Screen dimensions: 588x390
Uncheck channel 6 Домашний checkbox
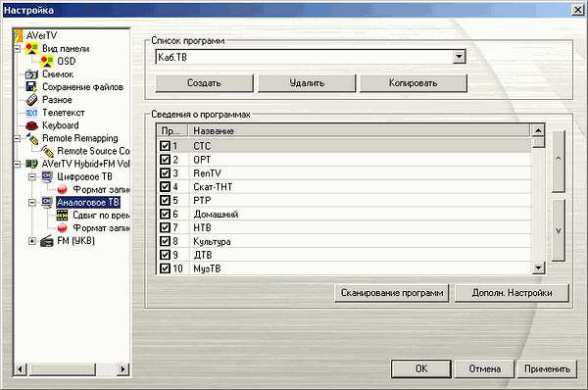click(x=165, y=214)
